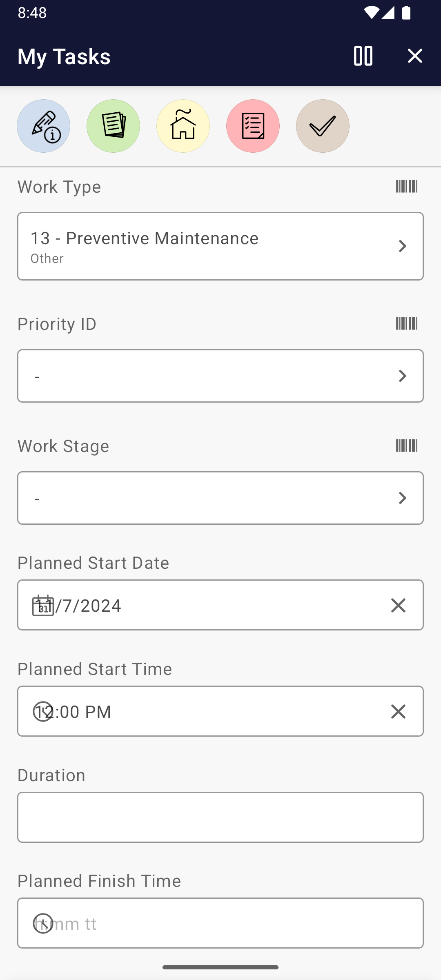Scan barcode for Work Stage
Screen dimensions: 441x980
tap(407, 446)
